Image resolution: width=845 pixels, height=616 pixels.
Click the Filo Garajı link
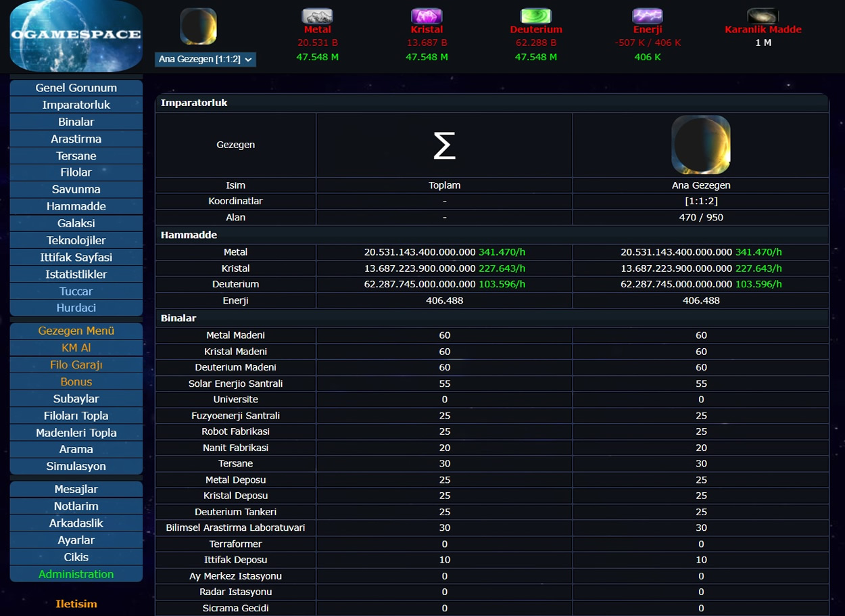[76, 364]
